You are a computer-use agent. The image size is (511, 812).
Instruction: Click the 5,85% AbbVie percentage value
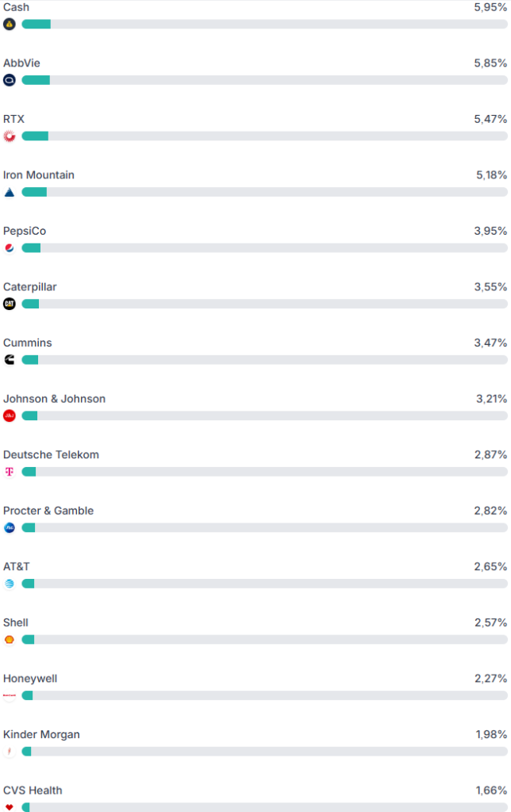click(x=490, y=63)
